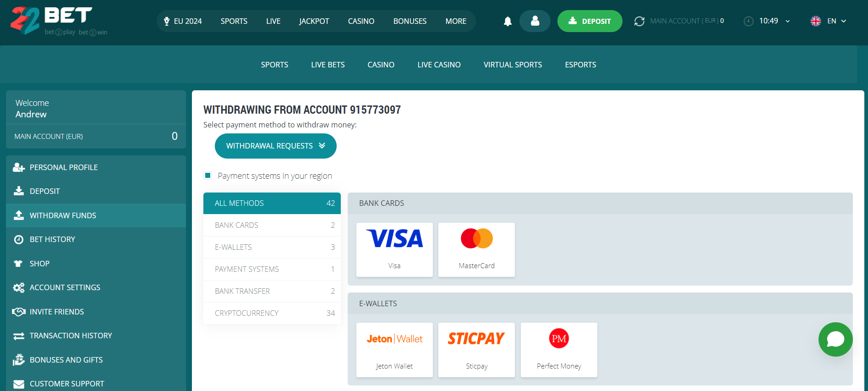Expand the Withdrawal Requests dropdown

(x=275, y=146)
